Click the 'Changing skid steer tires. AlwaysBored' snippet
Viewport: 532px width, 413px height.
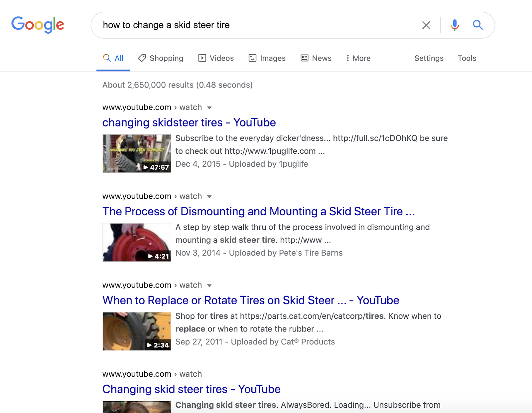(x=308, y=405)
